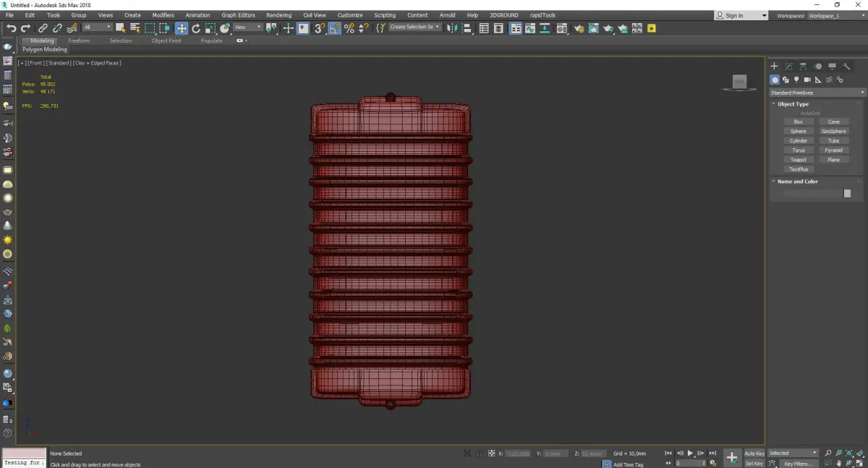868x468 pixels.
Task: Select the Cameras category icon
Action: tap(807, 80)
